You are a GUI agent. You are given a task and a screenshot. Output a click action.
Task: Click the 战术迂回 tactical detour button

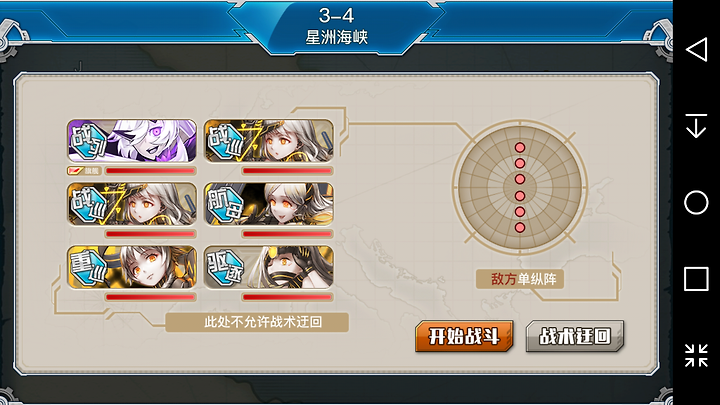click(575, 336)
